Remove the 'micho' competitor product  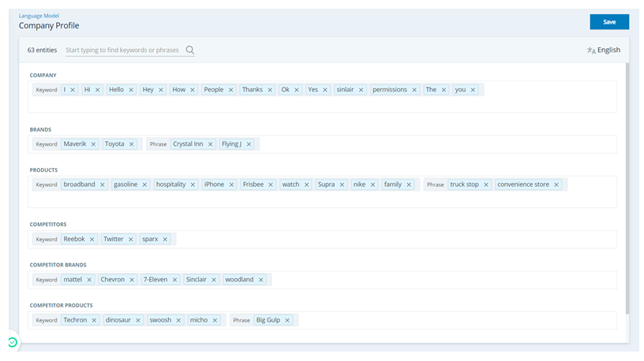click(215, 320)
